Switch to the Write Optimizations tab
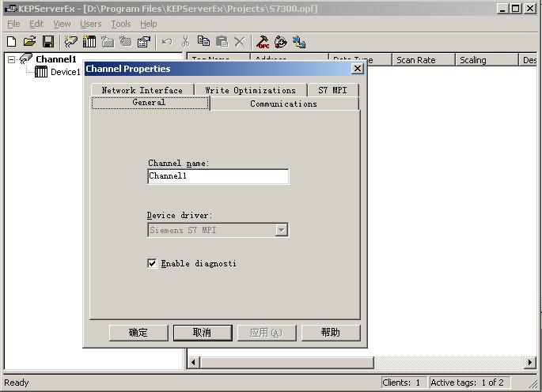542x392 pixels. pyautogui.click(x=251, y=90)
